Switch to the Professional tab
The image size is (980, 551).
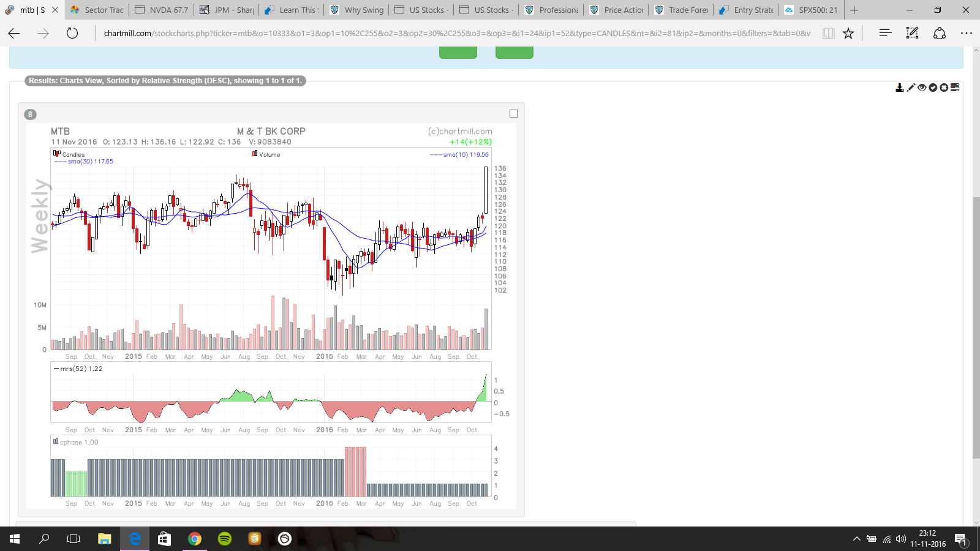click(x=551, y=10)
